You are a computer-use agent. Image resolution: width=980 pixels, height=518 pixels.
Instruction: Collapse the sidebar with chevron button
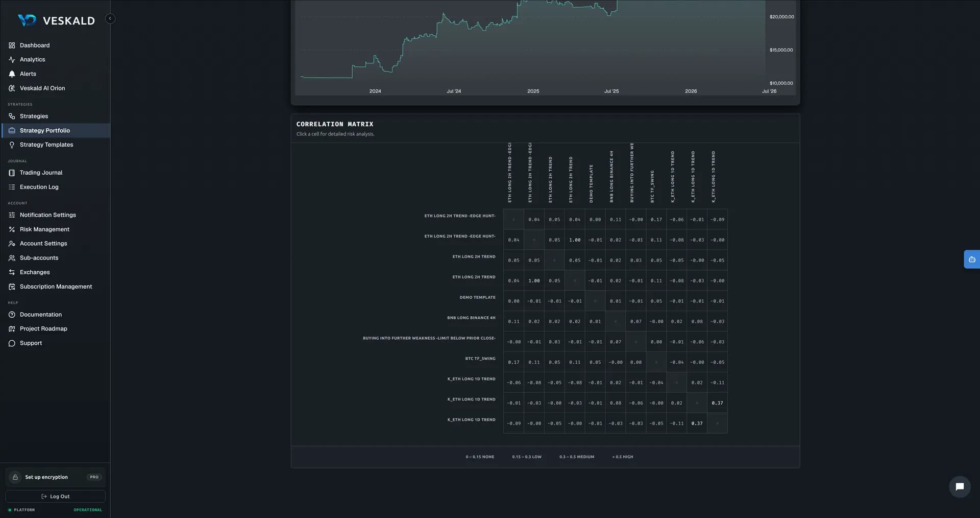tap(110, 19)
